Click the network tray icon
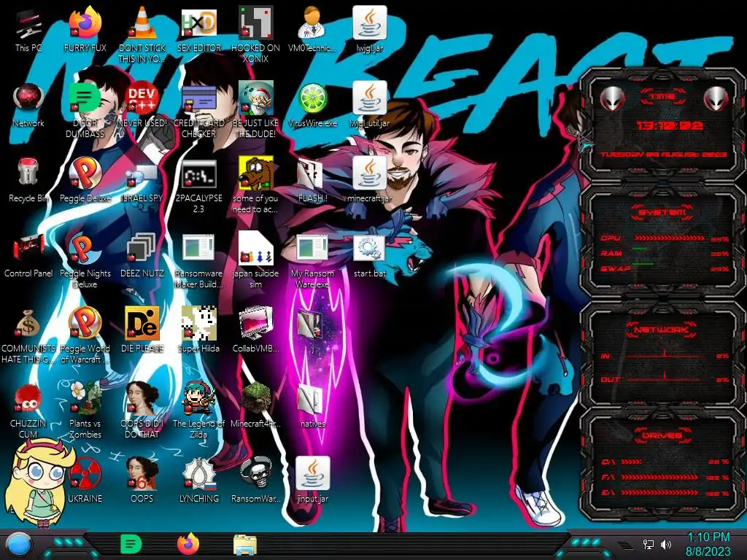The height and width of the screenshot is (560, 747). click(x=649, y=544)
